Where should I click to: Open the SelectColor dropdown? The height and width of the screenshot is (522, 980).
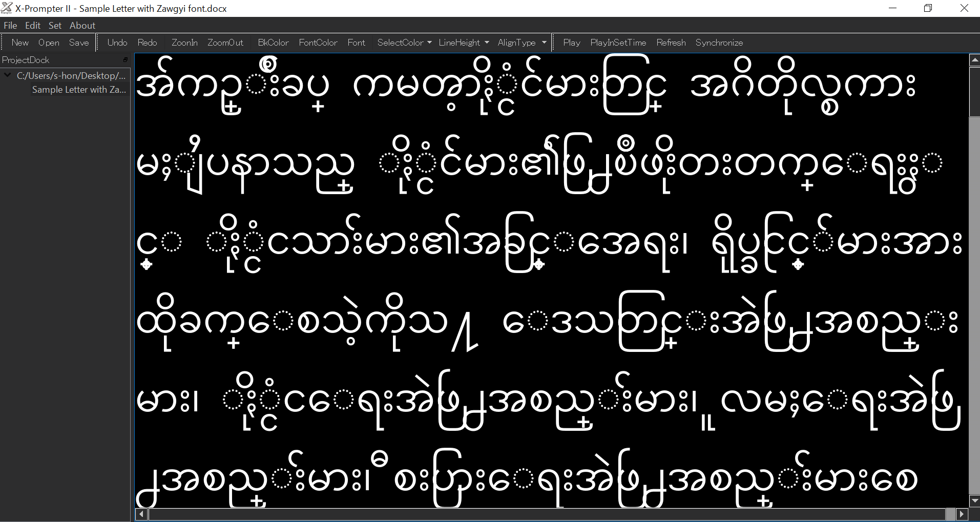(x=404, y=43)
